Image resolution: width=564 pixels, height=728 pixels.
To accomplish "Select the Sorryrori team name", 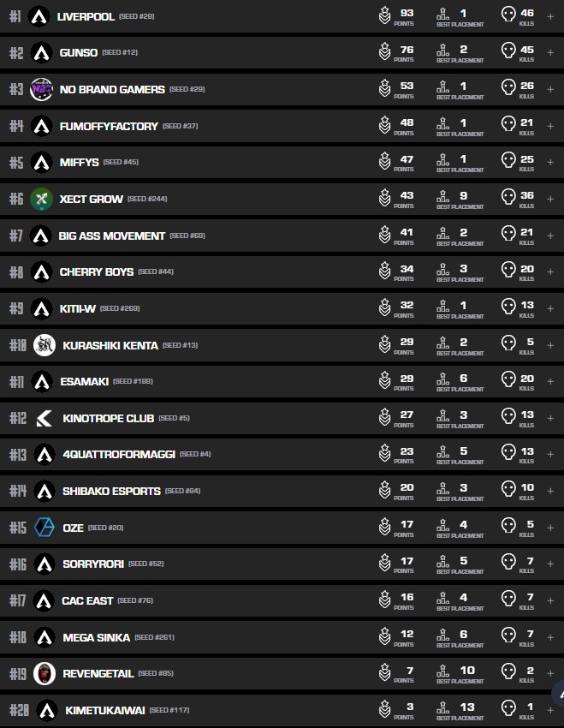I will [x=92, y=564].
